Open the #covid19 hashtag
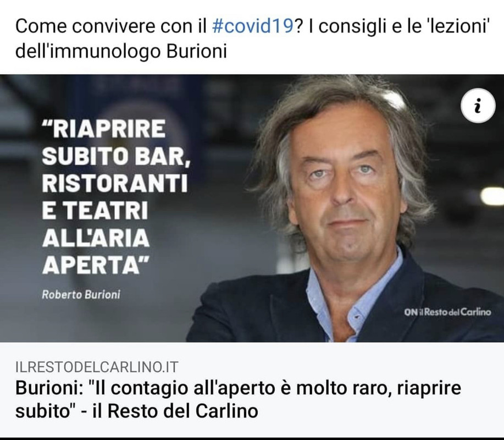This screenshot has height=440, width=504. click(253, 26)
